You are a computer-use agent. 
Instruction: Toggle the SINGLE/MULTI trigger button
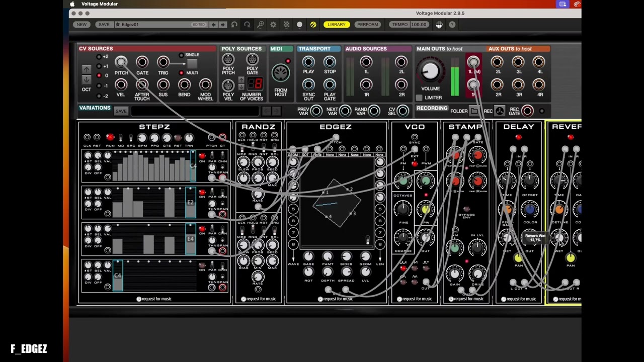tap(192, 63)
